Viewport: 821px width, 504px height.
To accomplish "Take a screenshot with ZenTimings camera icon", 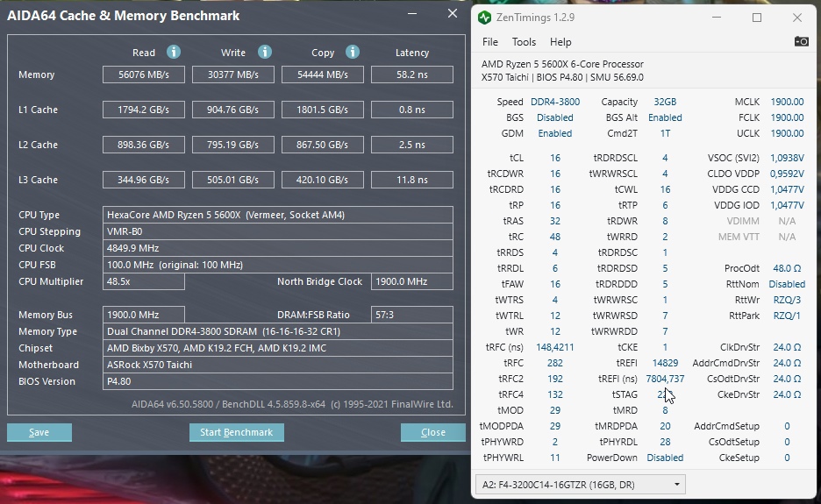I will (x=801, y=41).
